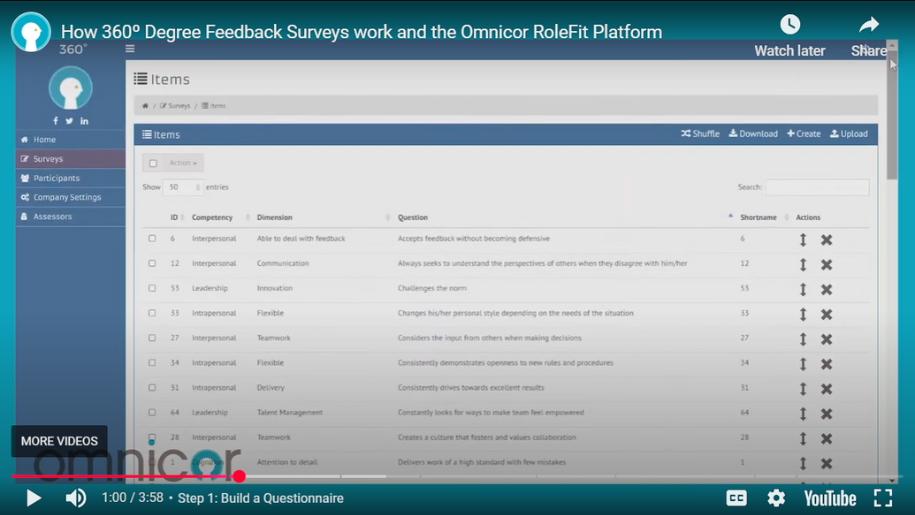Sort the table by Competency column
This screenshot has height=515, width=915.
coord(213,217)
